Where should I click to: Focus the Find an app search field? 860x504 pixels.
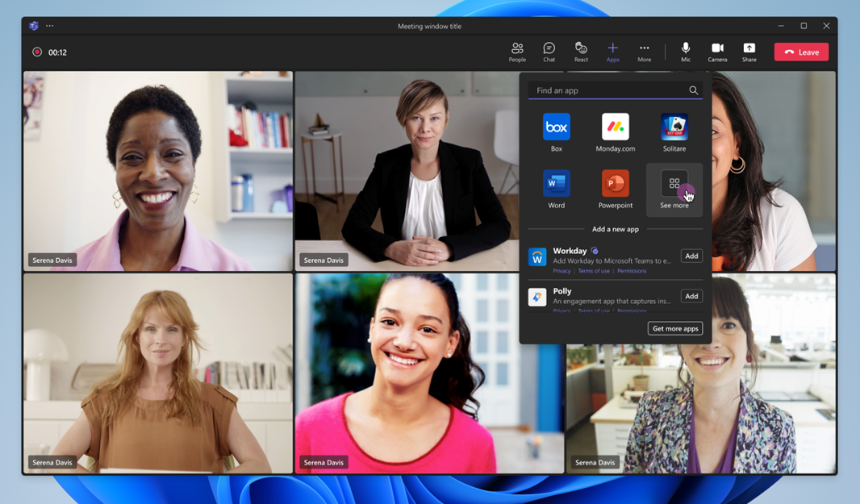(616, 90)
